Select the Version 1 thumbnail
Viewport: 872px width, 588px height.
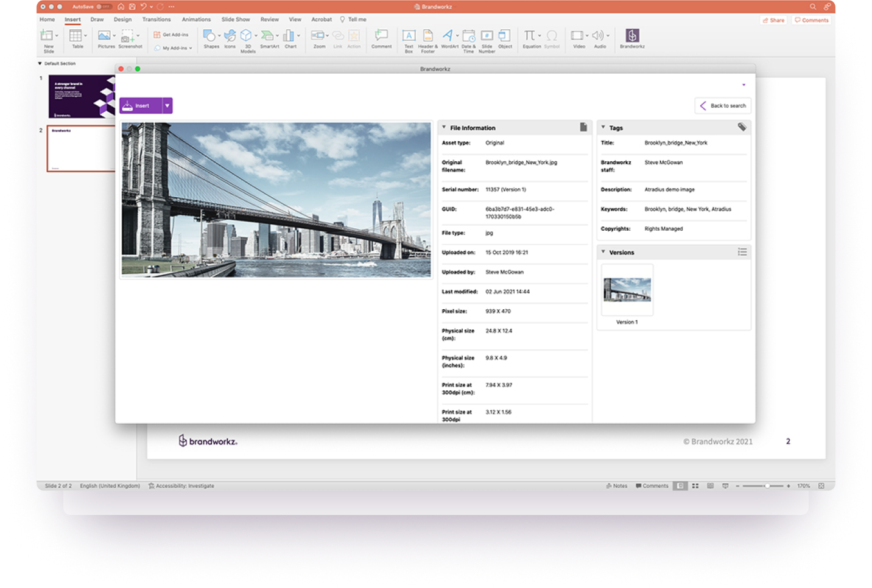tap(627, 290)
